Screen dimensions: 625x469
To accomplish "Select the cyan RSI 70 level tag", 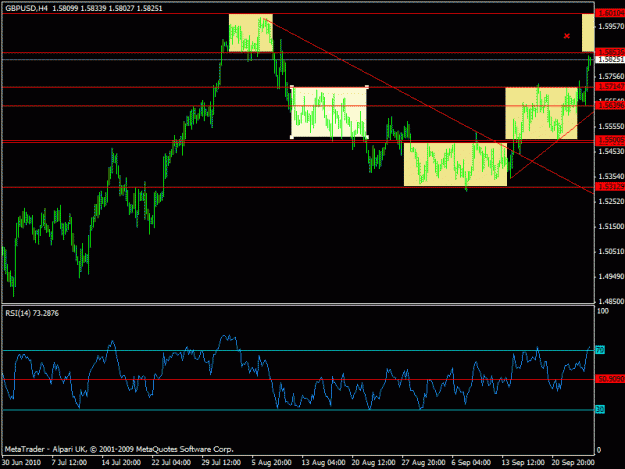I will tap(600, 350).
